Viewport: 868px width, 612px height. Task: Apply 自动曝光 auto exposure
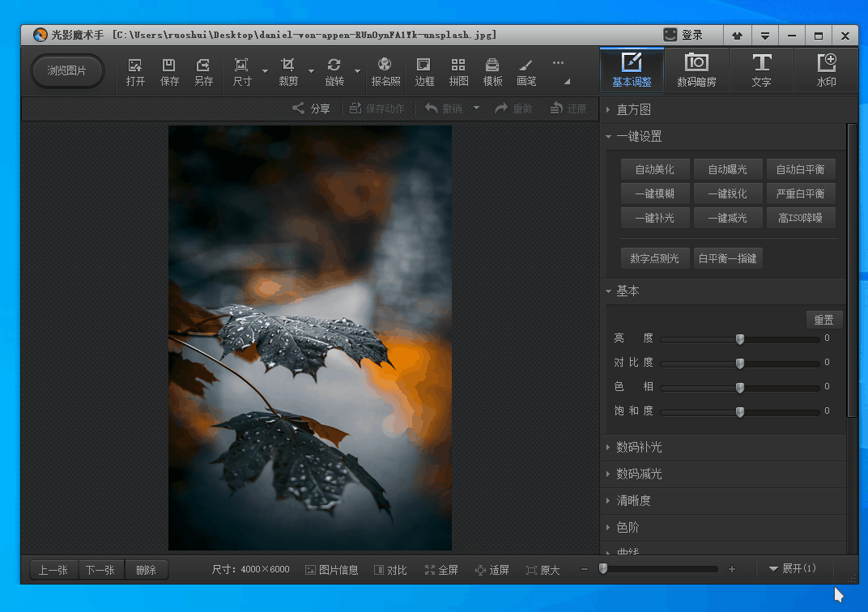pyautogui.click(x=728, y=169)
